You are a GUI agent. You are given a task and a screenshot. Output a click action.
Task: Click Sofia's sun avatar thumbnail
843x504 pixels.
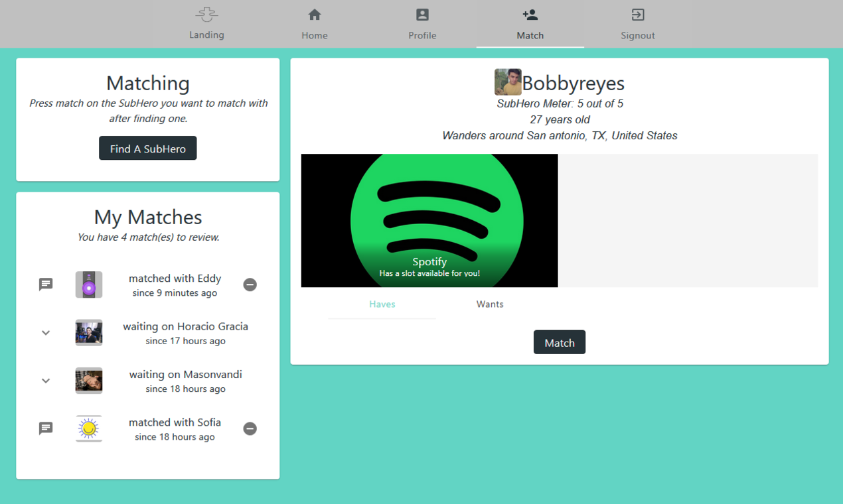(89, 428)
